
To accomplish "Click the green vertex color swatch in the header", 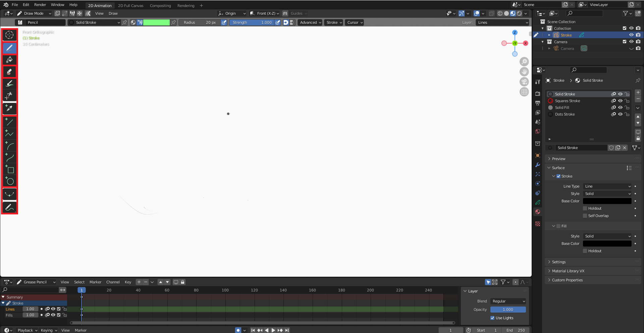I will (x=156, y=22).
